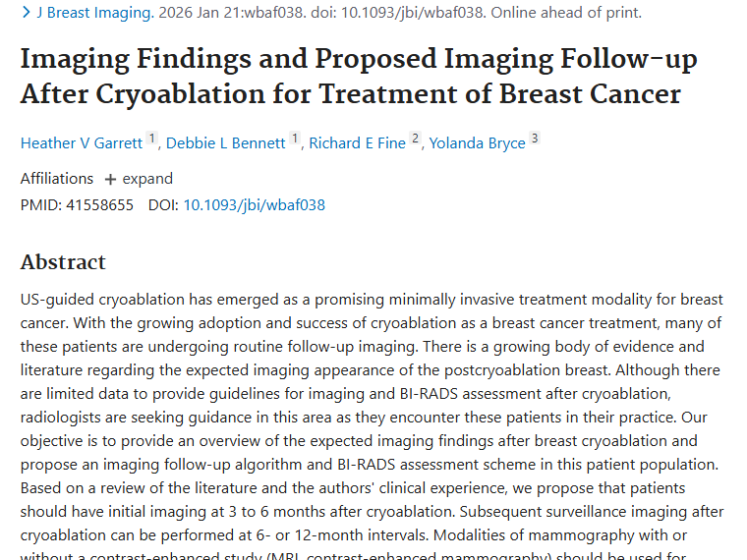Click affiliation superscript 2 after Fine
The width and height of the screenshot is (747, 560).
416,140
